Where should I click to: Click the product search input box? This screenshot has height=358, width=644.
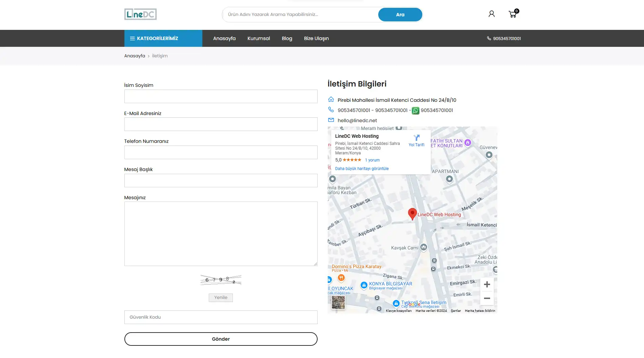[300, 15]
